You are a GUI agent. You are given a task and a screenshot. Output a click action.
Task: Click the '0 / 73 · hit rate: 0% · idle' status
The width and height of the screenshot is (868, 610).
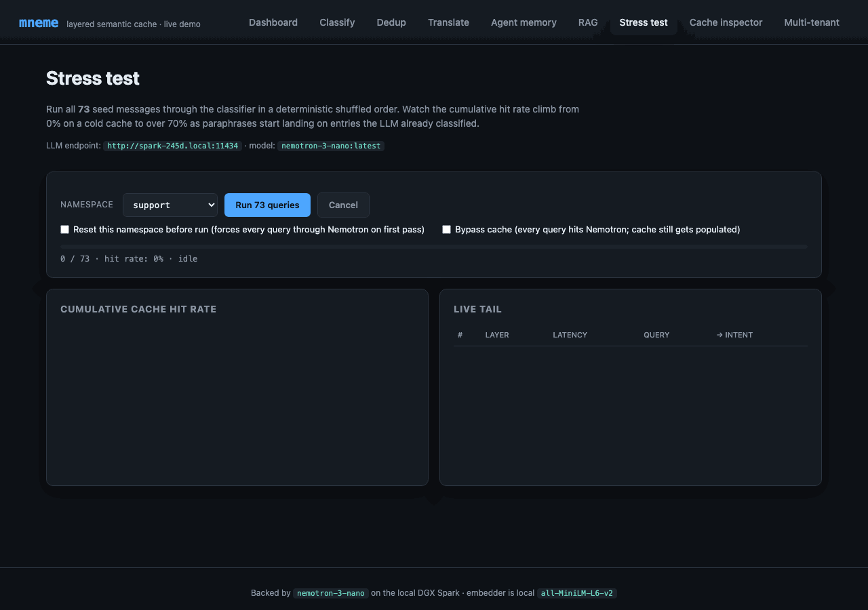129,259
